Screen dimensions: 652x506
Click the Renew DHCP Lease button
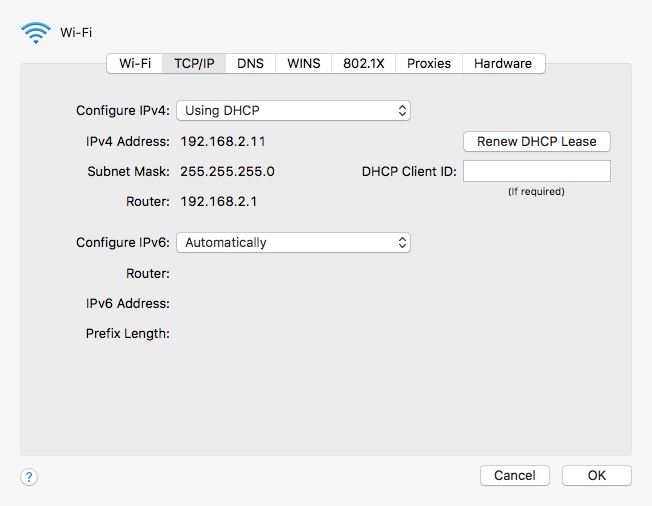tap(536, 142)
